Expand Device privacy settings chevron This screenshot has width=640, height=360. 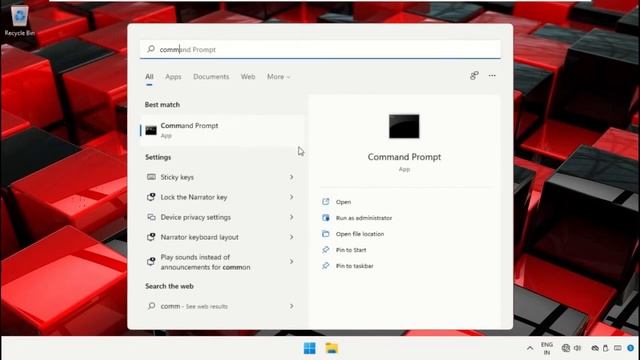[x=291, y=217]
